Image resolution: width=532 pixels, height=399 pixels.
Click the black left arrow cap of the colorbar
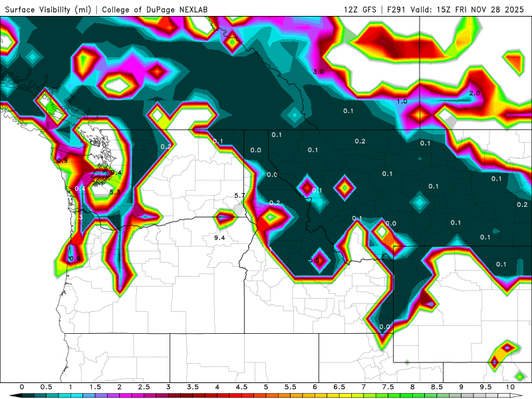[x=15, y=396]
